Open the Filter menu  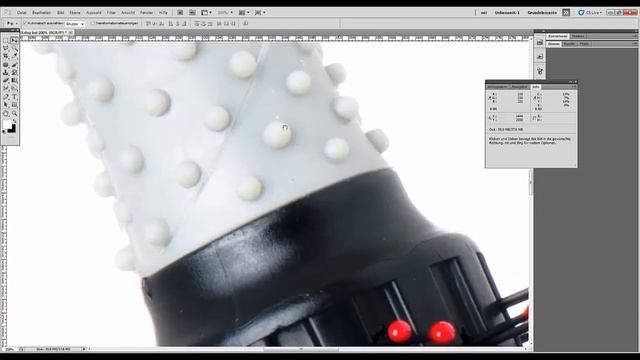(111, 13)
